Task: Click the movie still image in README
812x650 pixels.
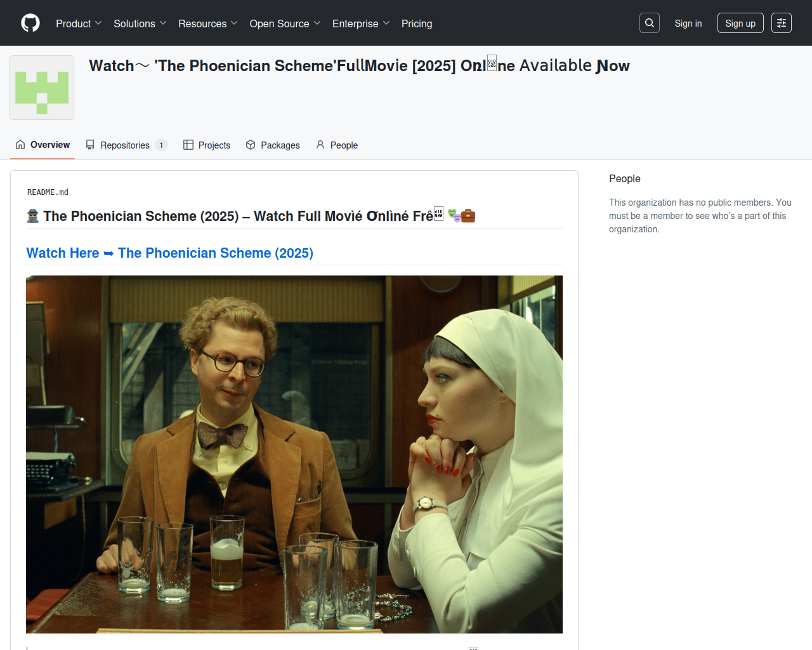Action: pos(294,454)
